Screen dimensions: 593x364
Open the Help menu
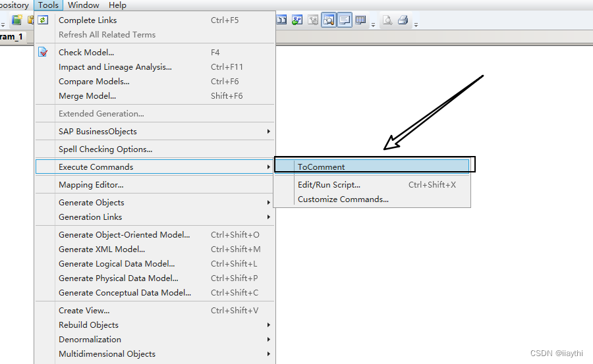point(117,5)
